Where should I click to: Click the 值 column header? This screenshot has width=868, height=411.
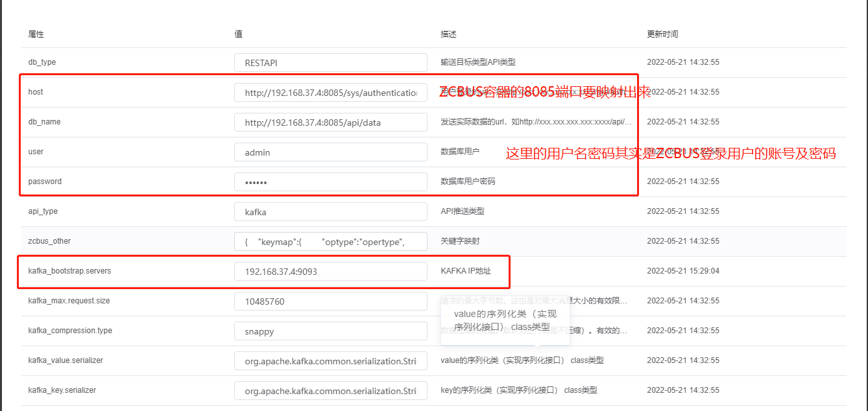(x=238, y=34)
